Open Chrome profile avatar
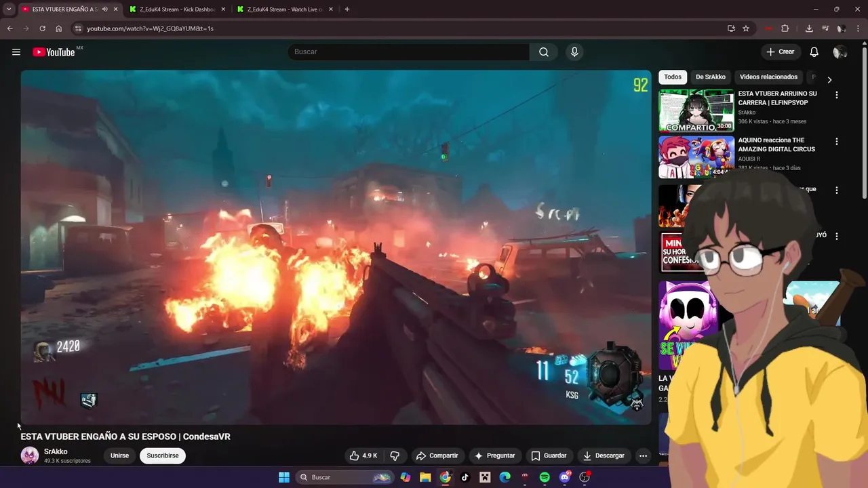Image resolution: width=868 pixels, height=488 pixels. tap(841, 28)
